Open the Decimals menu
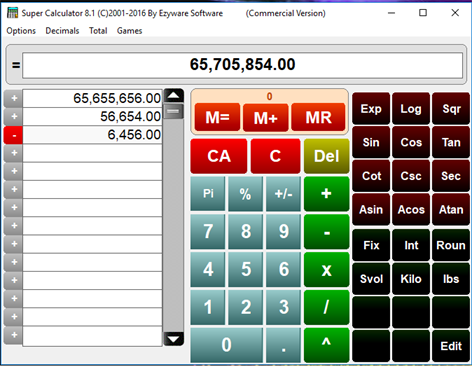The height and width of the screenshot is (366, 472). 62,31
